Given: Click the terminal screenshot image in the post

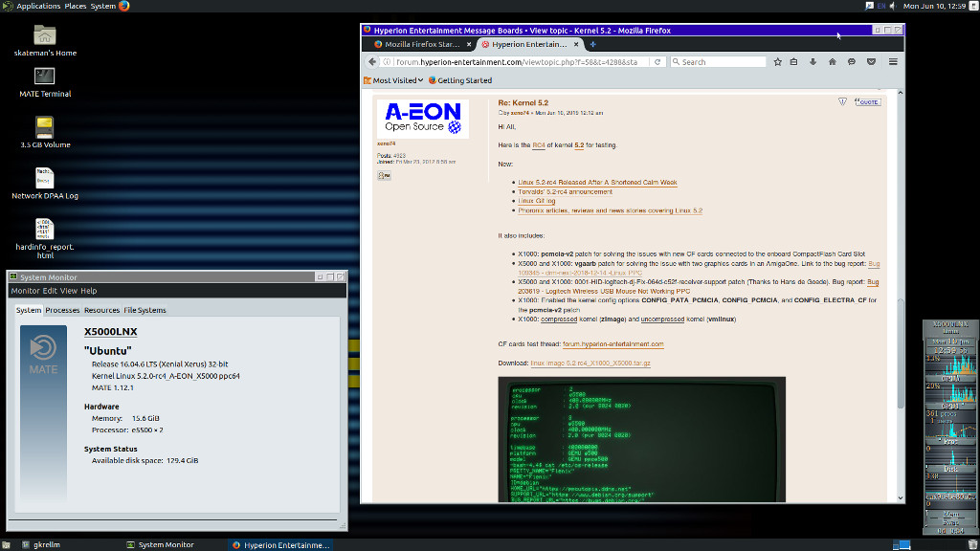Looking at the screenshot, I should pyautogui.click(x=642, y=438).
